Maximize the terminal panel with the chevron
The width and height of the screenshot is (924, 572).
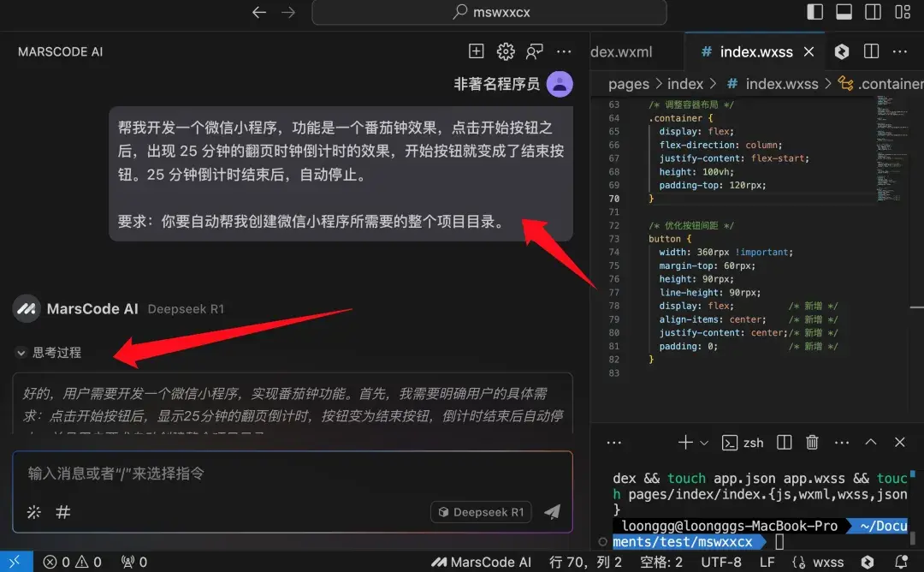(870, 442)
